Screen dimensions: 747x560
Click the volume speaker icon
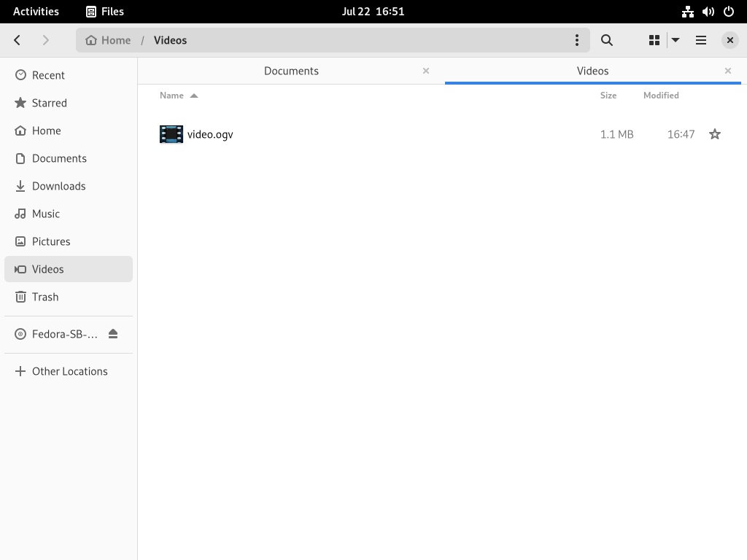(708, 12)
